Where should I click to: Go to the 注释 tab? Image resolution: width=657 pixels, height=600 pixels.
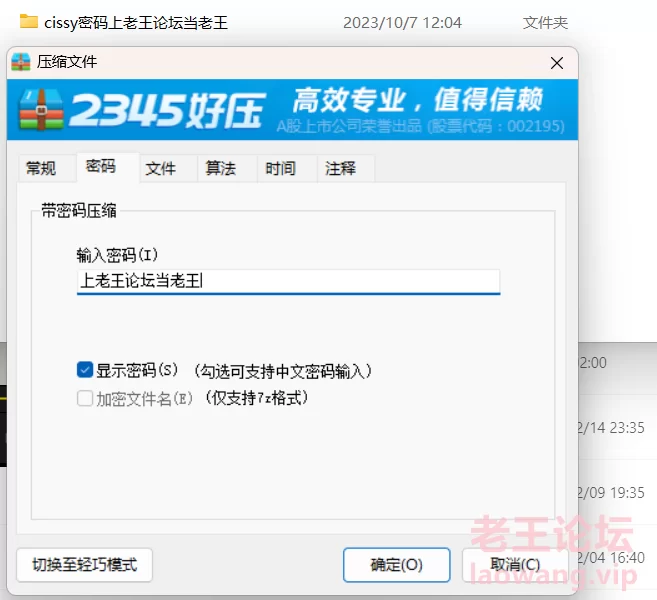click(x=340, y=168)
